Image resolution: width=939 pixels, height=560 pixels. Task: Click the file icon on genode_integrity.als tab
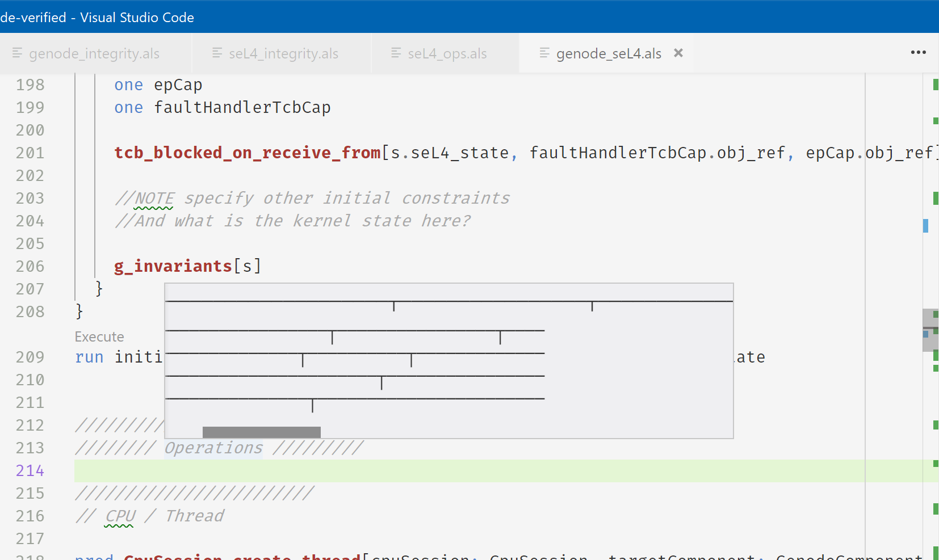[x=18, y=53]
